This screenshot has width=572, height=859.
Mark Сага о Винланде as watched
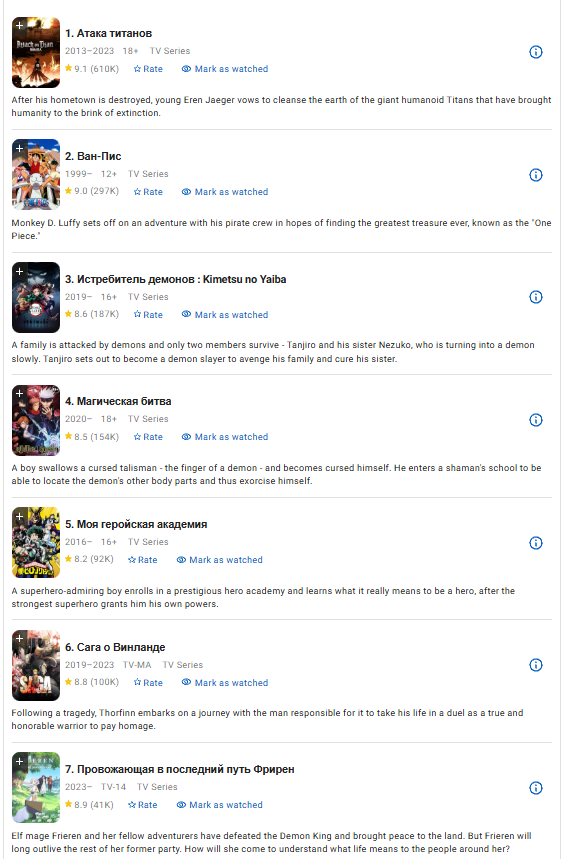[225, 683]
